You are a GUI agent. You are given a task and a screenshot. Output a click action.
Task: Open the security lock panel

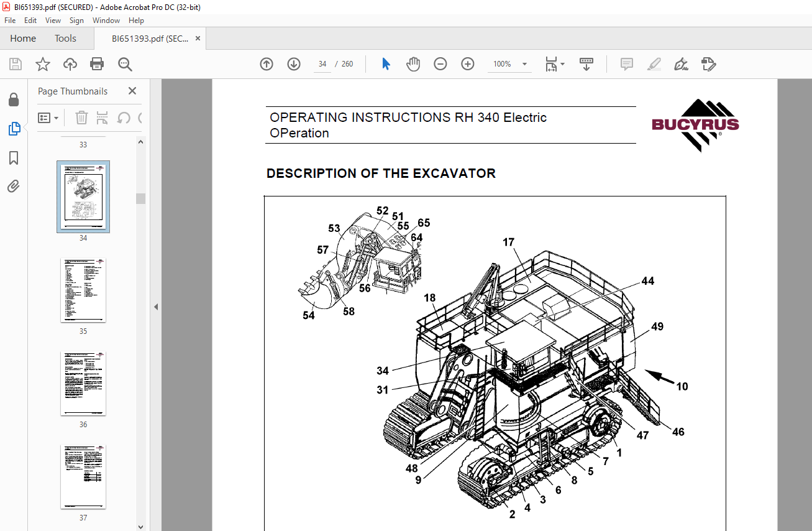(x=14, y=100)
